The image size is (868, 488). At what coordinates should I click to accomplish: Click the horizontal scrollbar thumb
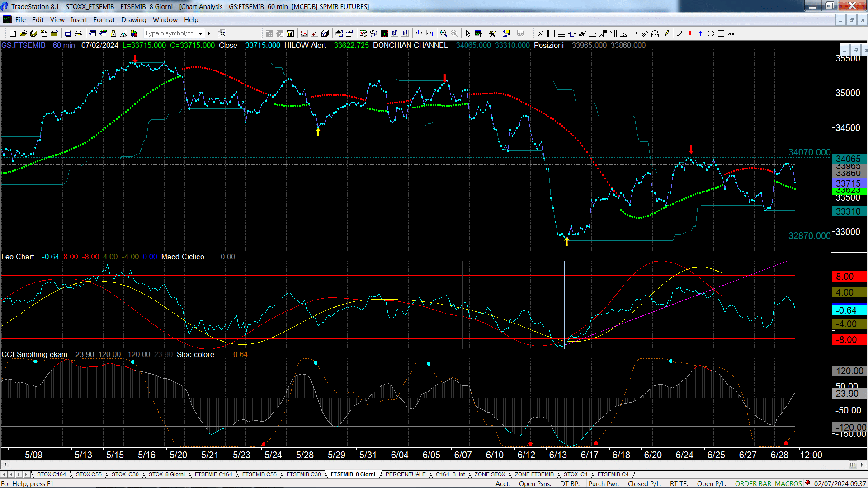pos(853,465)
